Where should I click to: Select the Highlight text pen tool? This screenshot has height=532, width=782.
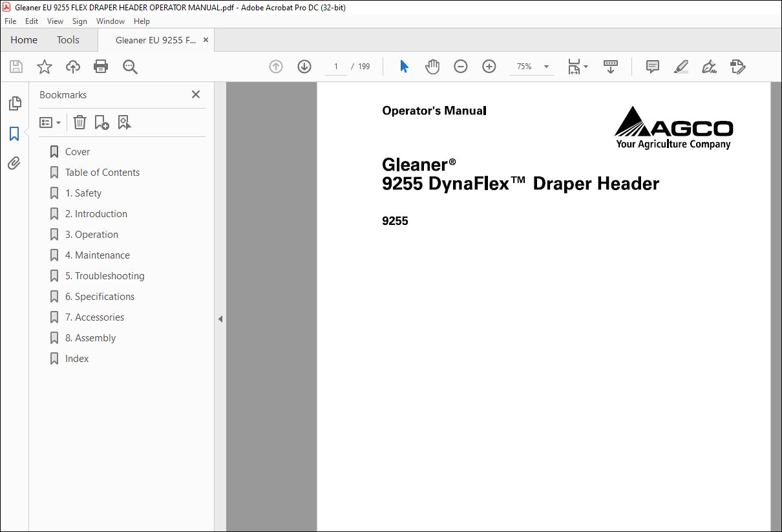(681, 67)
